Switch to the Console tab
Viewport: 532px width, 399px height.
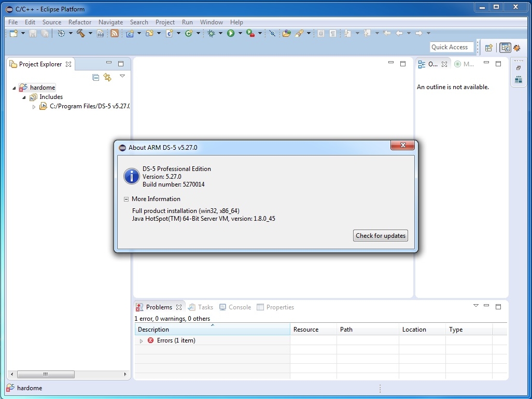235,307
